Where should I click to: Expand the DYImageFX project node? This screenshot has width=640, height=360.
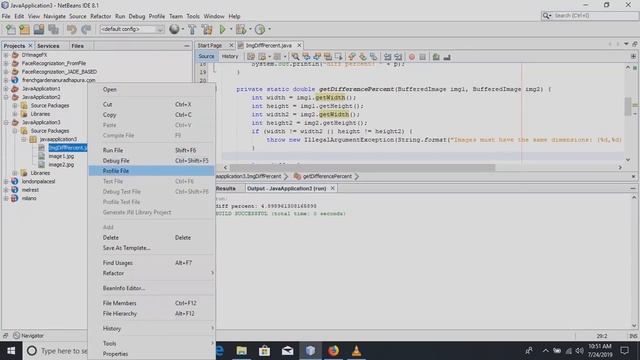point(6,55)
